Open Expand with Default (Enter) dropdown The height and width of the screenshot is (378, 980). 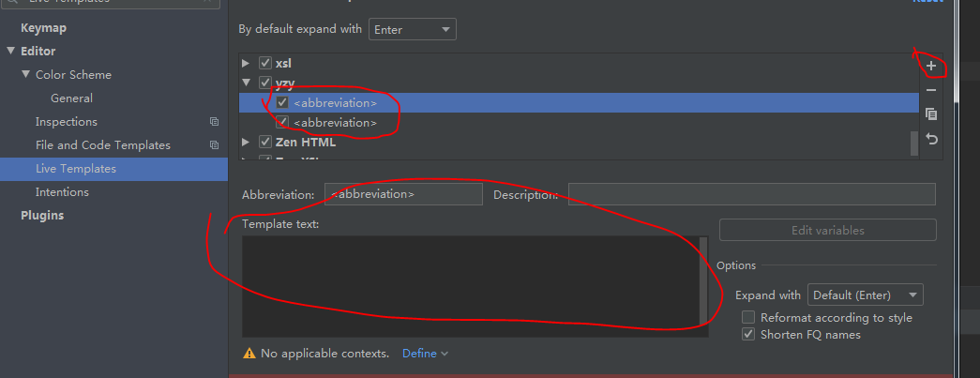click(865, 295)
